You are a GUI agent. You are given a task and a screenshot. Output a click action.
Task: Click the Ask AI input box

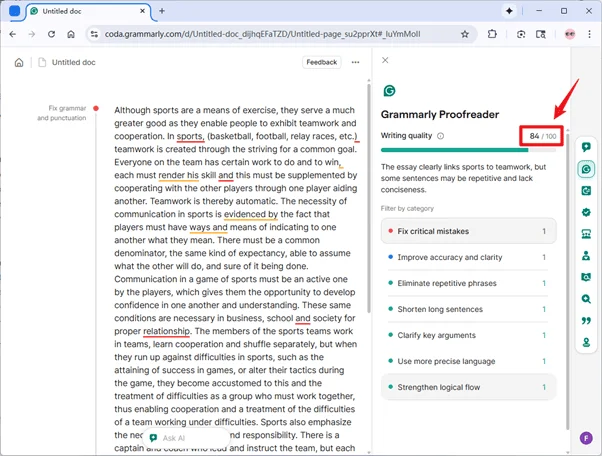point(186,438)
